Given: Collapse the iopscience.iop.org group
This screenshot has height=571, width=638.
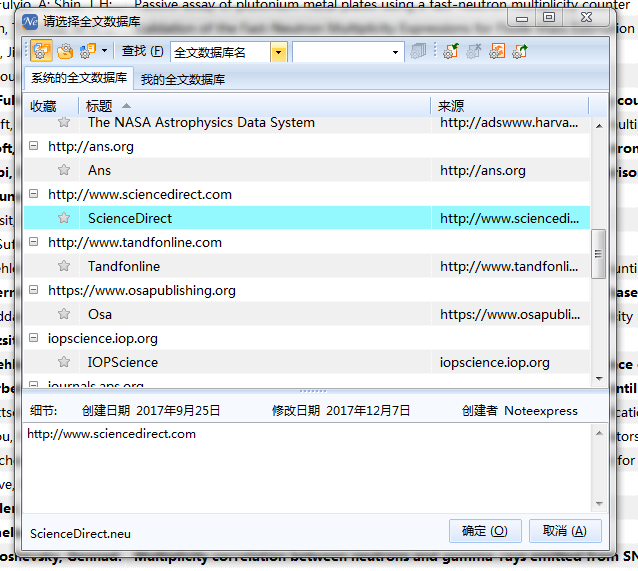Looking at the screenshot, I should coord(34,338).
